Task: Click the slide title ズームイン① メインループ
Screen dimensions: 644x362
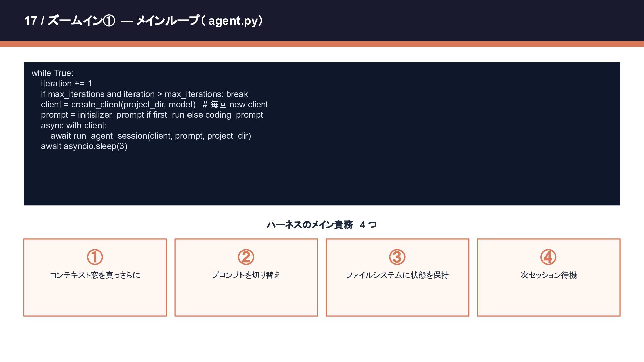Action: tap(144, 21)
